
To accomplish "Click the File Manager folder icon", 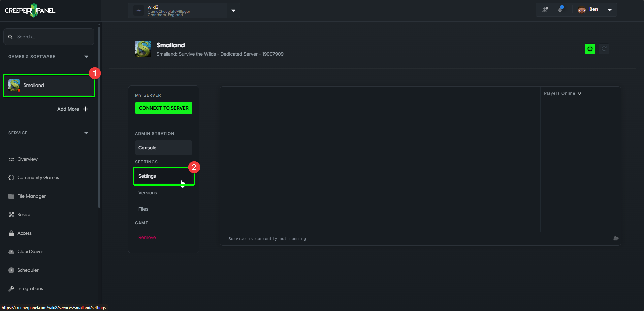I will 11,196.
